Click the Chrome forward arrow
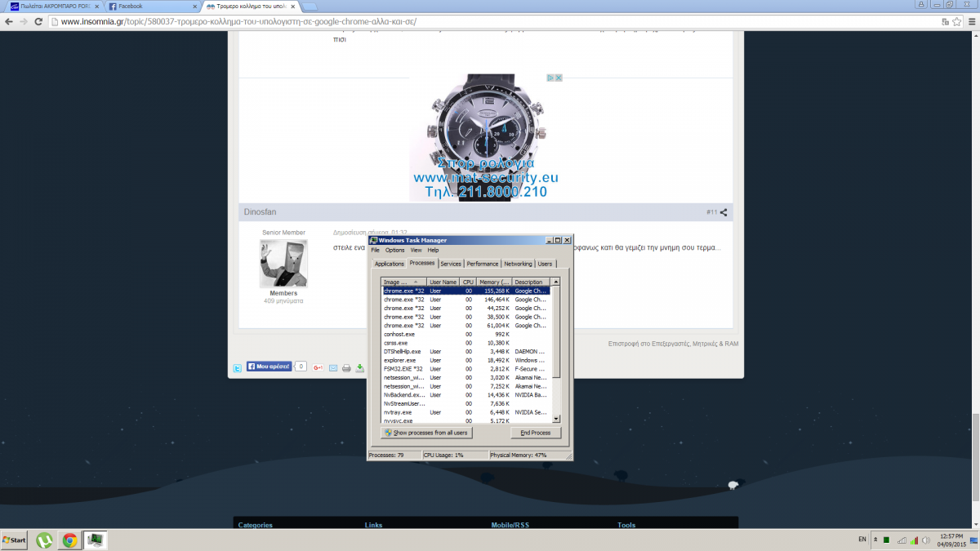Screen dimensions: 980x551 pyautogui.click(x=23, y=21)
